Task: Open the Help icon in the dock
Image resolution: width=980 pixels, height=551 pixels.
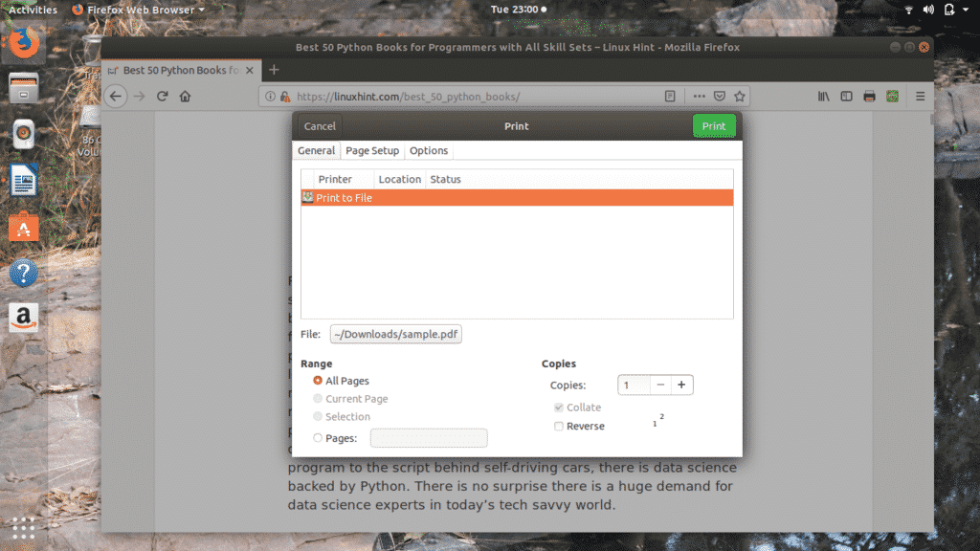Action: pos(24,274)
